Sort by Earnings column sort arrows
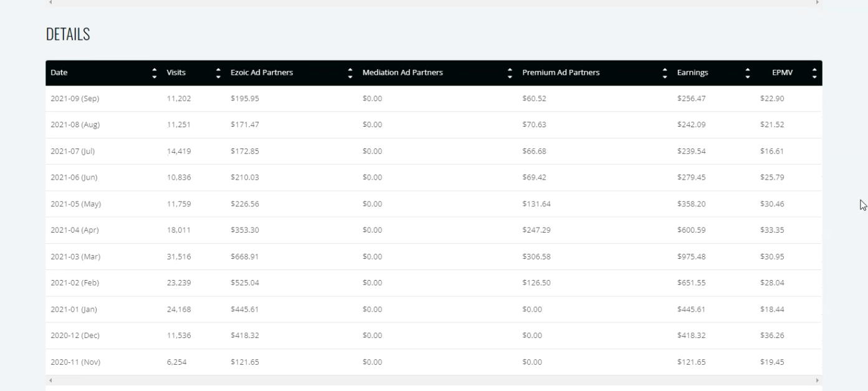868x391 pixels. [x=748, y=73]
